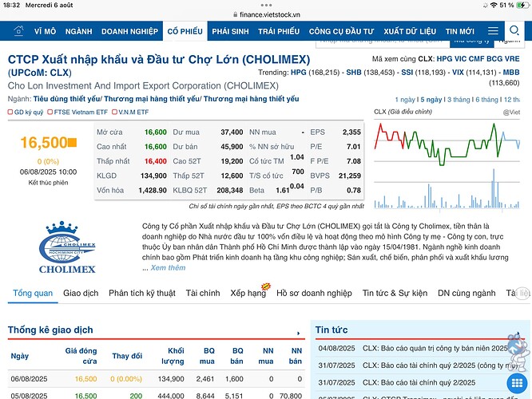Click the Tin tức section heading
532x399 pixels.
332,330
